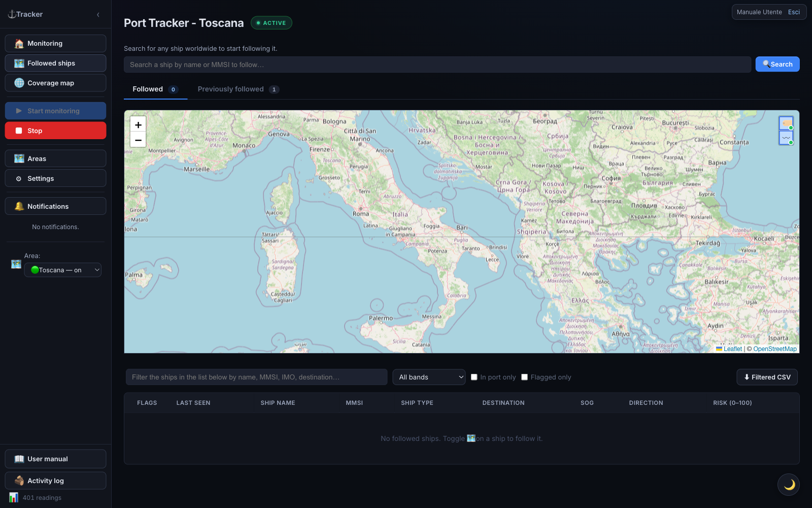Click the readings bar chart icon
Image resolution: width=812 pixels, height=508 pixels.
coord(14,497)
